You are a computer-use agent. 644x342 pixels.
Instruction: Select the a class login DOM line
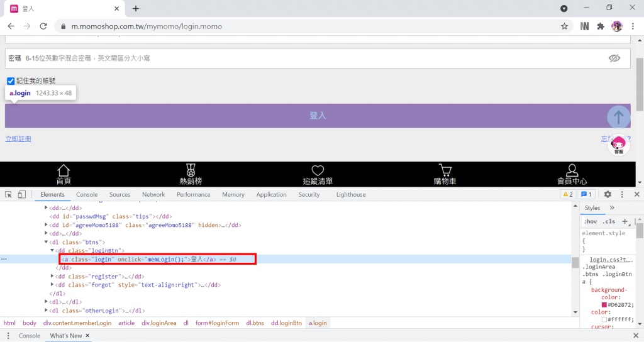pos(148,259)
